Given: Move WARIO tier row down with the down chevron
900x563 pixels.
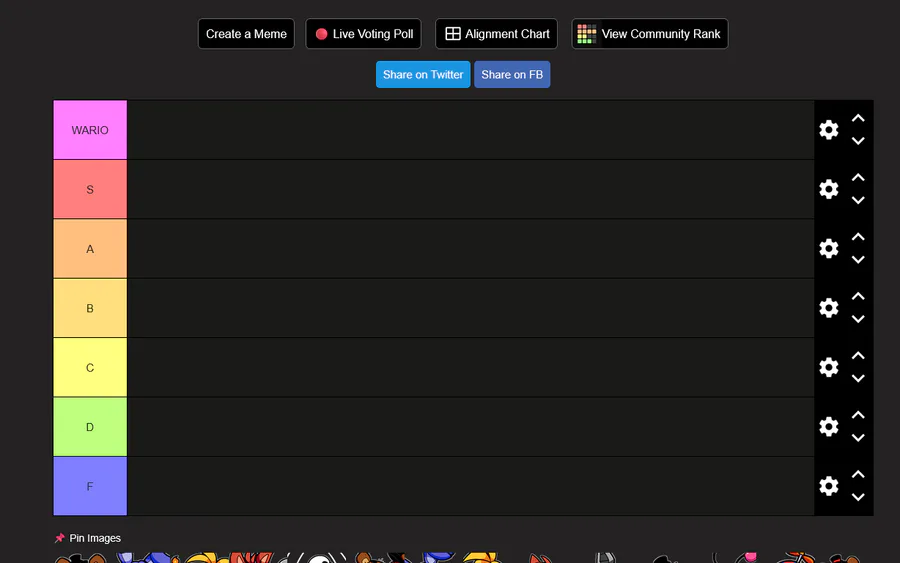Looking at the screenshot, I should (858, 141).
